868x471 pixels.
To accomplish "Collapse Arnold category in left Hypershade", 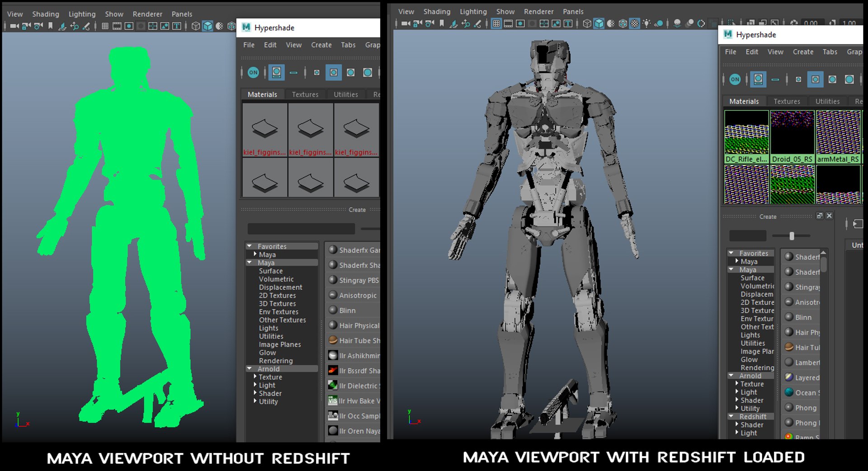I will (x=250, y=369).
